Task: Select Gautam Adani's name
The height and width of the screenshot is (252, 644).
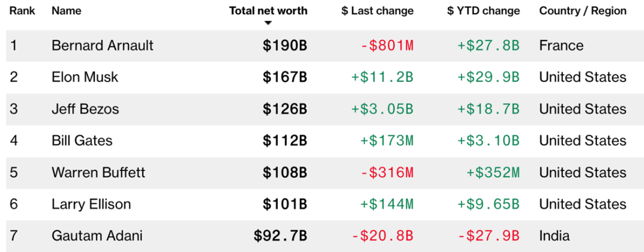Action: pos(97,236)
